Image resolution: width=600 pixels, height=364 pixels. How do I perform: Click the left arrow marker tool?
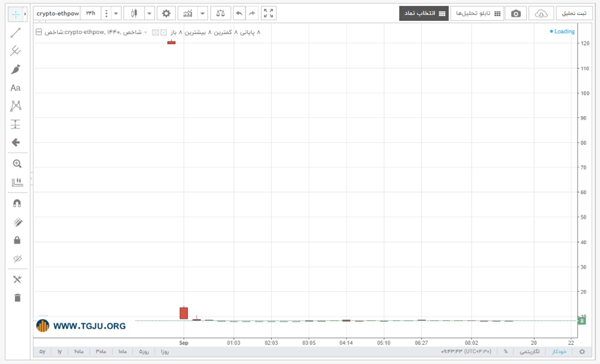point(16,142)
